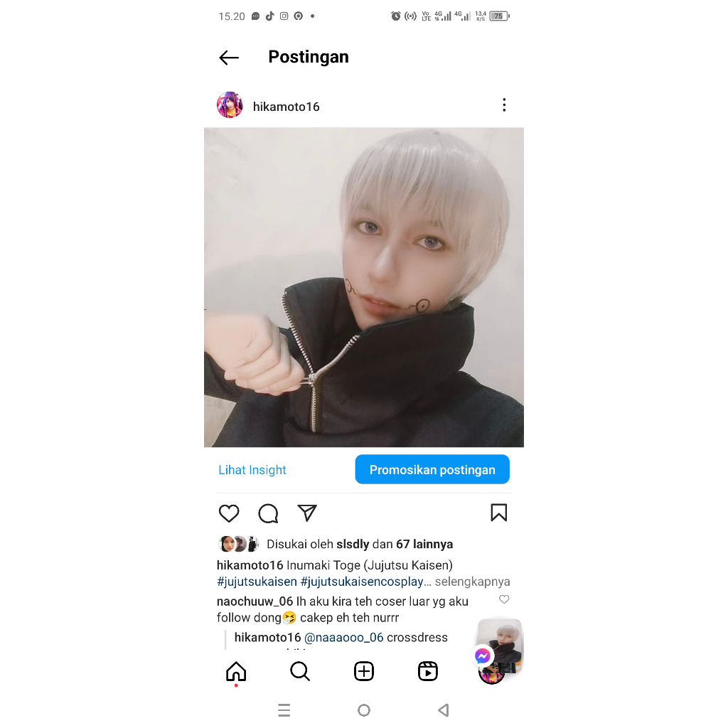Viewport: 728px width, 728px height.
Task: Go back using the arrow beside Postingan
Action: (x=229, y=58)
